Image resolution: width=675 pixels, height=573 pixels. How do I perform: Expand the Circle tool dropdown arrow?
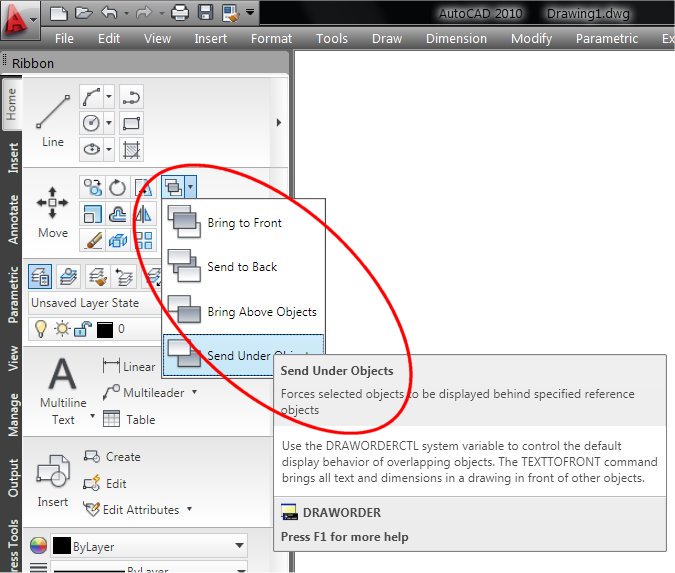click(109, 123)
